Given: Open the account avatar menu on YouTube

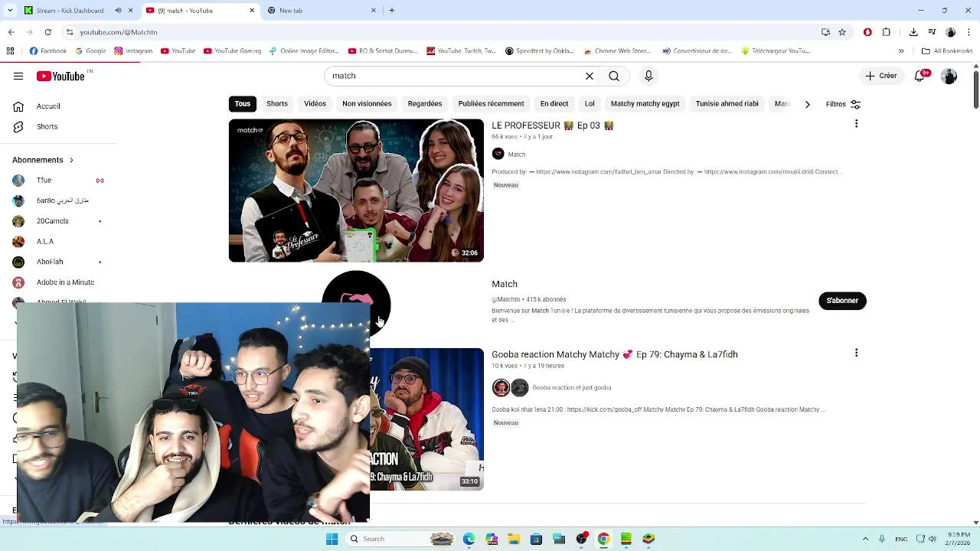Looking at the screenshot, I should pos(949,76).
